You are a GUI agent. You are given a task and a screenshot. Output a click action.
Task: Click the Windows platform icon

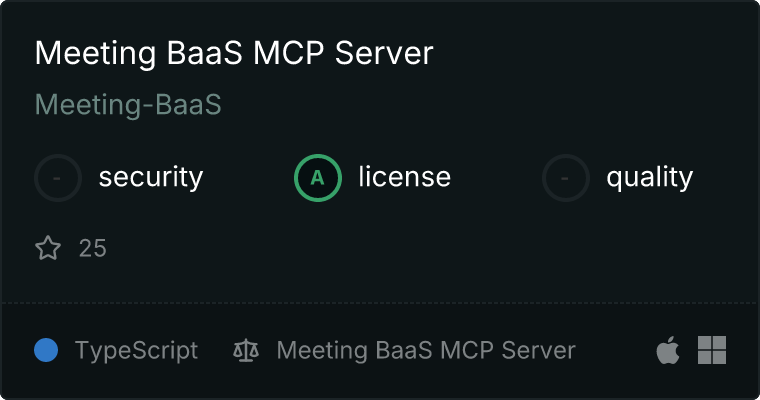click(712, 350)
